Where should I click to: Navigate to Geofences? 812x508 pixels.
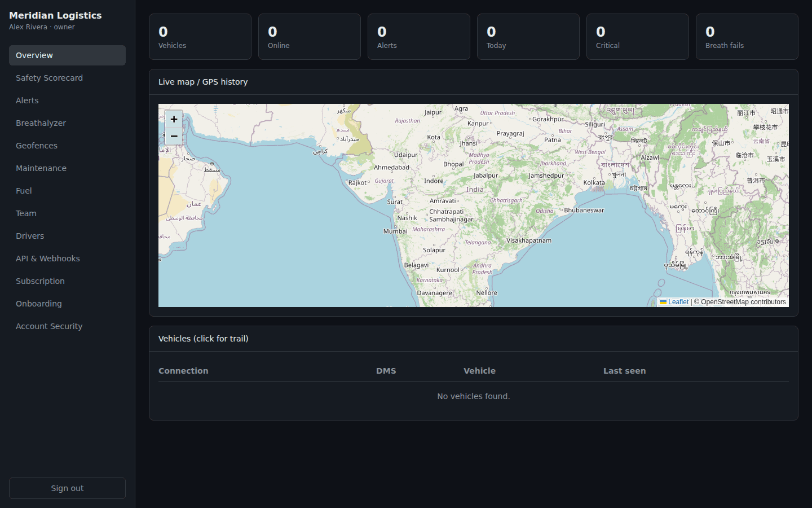pyautogui.click(x=67, y=146)
